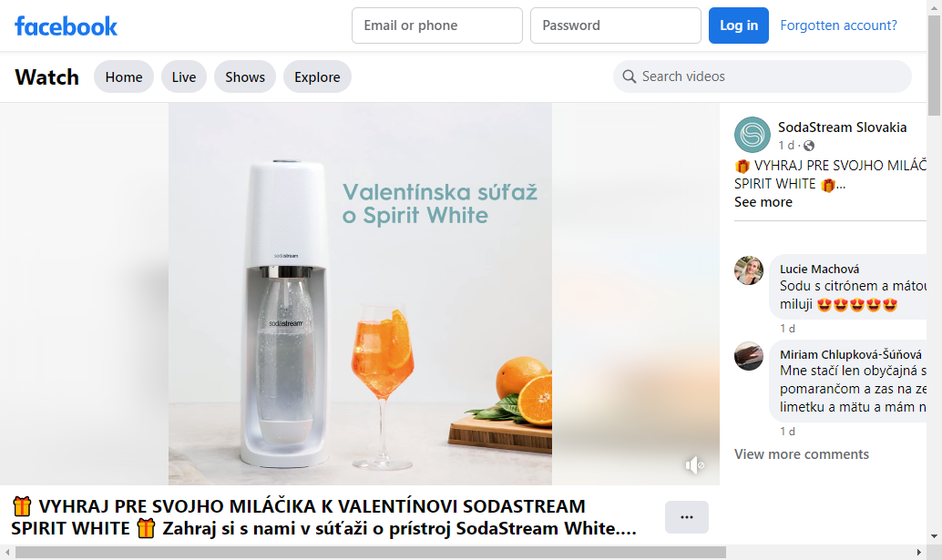
Task: Click the globe public visibility icon
Action: (809, 146)
